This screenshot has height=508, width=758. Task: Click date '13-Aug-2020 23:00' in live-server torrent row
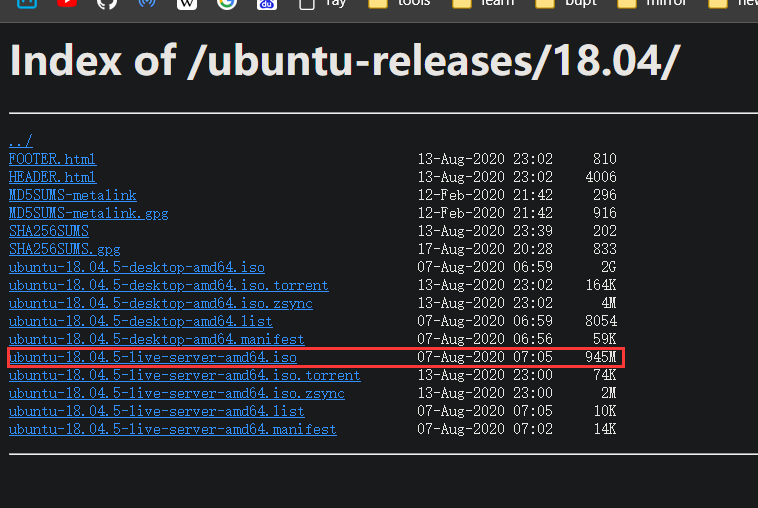(x=485, y=375)
